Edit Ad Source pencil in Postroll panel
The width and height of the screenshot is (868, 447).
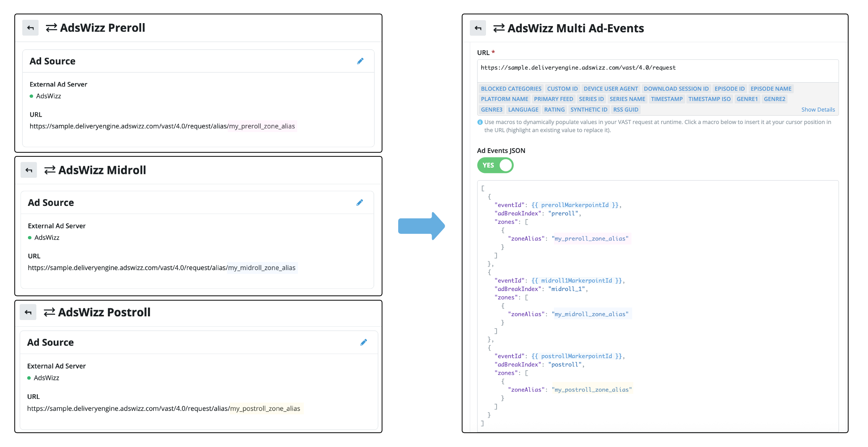(364, 342)
